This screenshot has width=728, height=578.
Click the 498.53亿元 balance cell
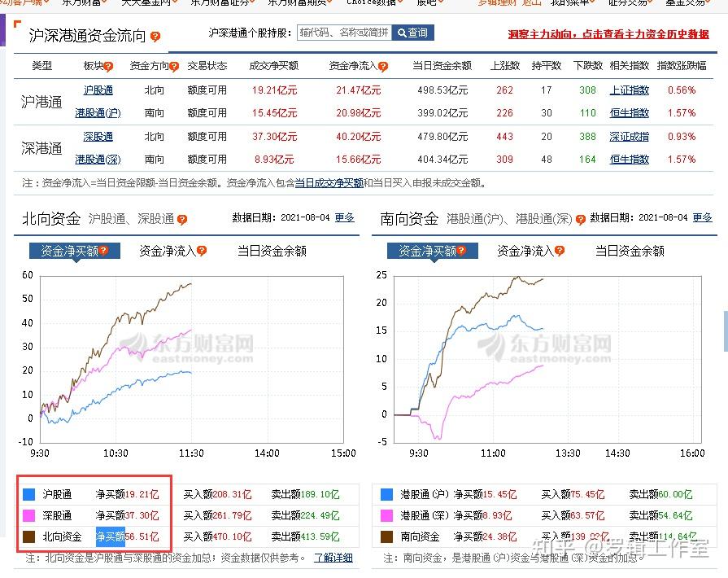pos(442,90)
